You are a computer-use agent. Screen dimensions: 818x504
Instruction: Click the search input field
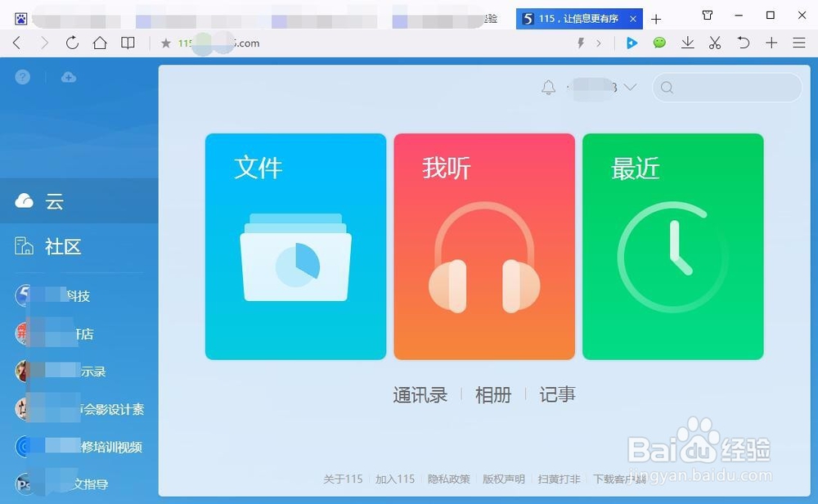[x=727, y=88]
